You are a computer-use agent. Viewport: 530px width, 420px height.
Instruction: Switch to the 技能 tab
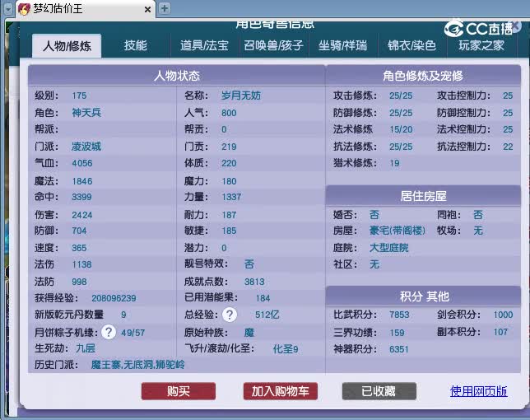tap(135, 45)
